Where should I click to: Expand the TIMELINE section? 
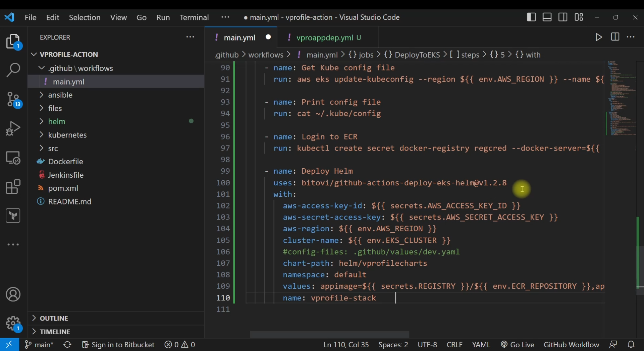116,332
